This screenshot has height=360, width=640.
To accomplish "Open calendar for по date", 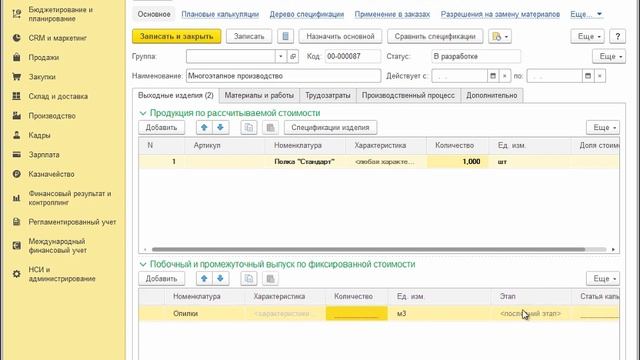I will tap(588, 76).
